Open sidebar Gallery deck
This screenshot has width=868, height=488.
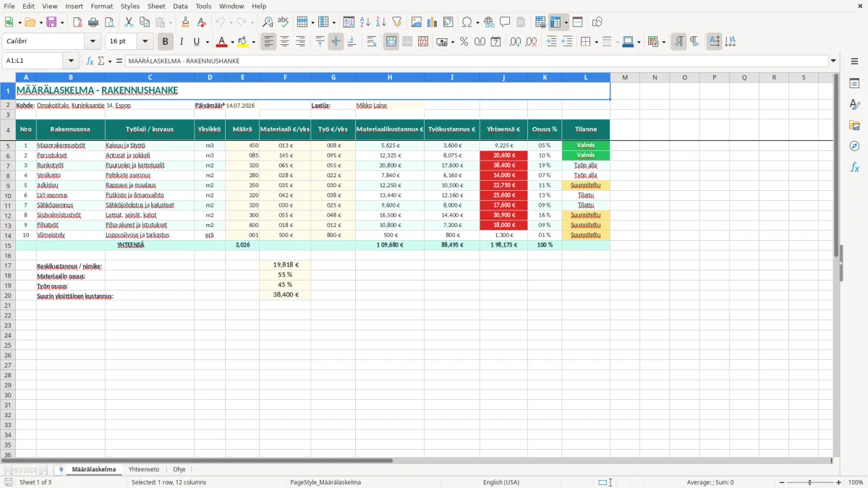click(x=854, y=126)
